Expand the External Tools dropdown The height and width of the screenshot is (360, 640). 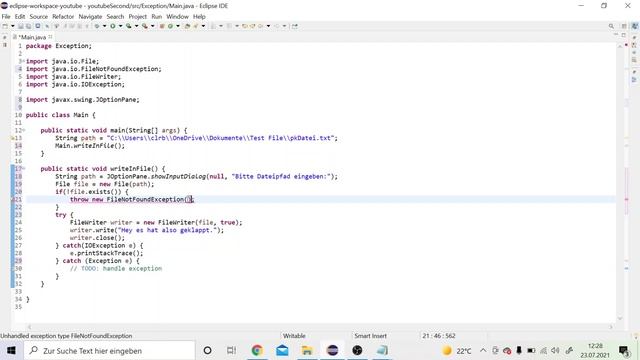pyautogui.click(x=153, y=26)
